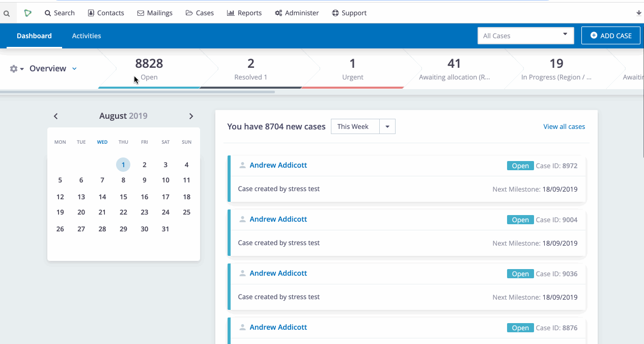Image resolution: width=644 pixels, height=344 pixels.
Task: Click the contact icon on case 8972
Action: point(242,165)
